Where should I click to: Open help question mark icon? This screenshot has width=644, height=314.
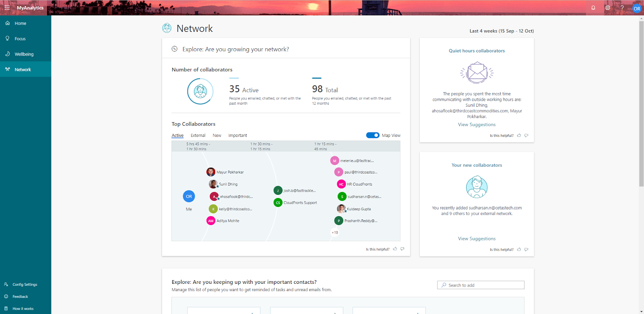point(622,8)
